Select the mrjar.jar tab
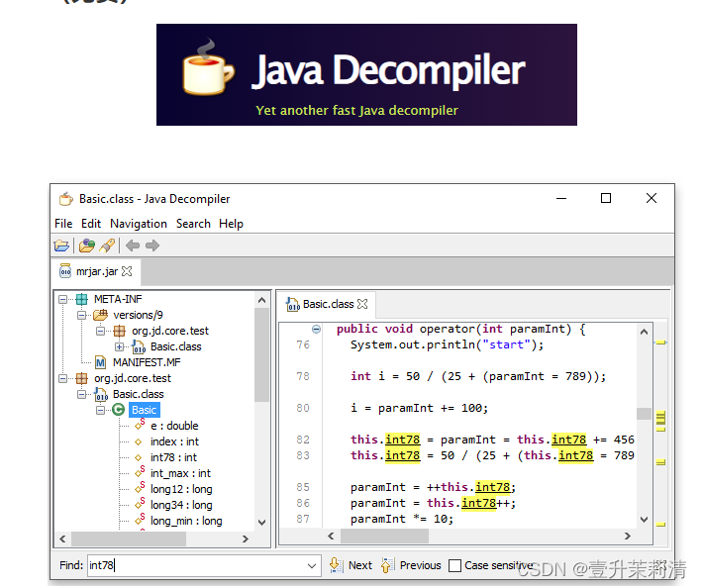 click(x=97, y=271)
